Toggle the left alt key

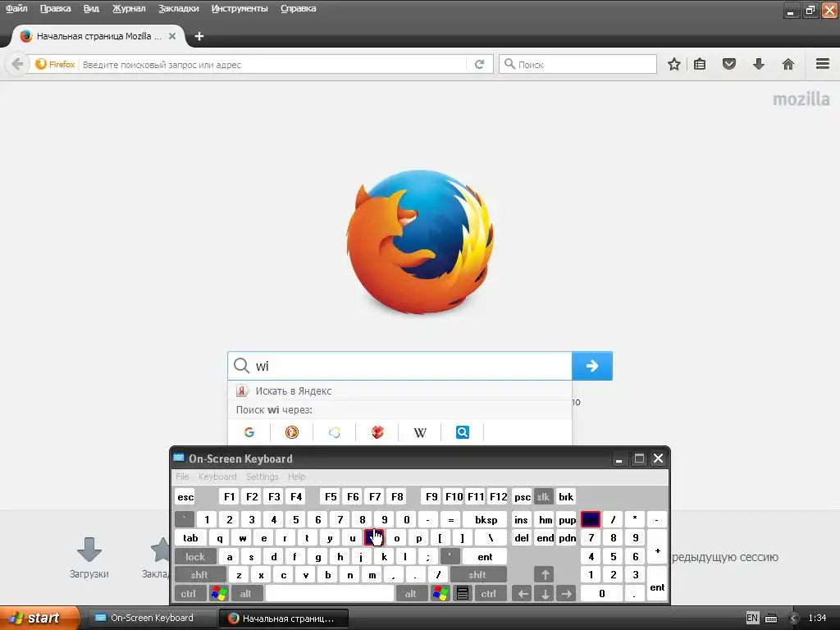(x=246, y=594)
